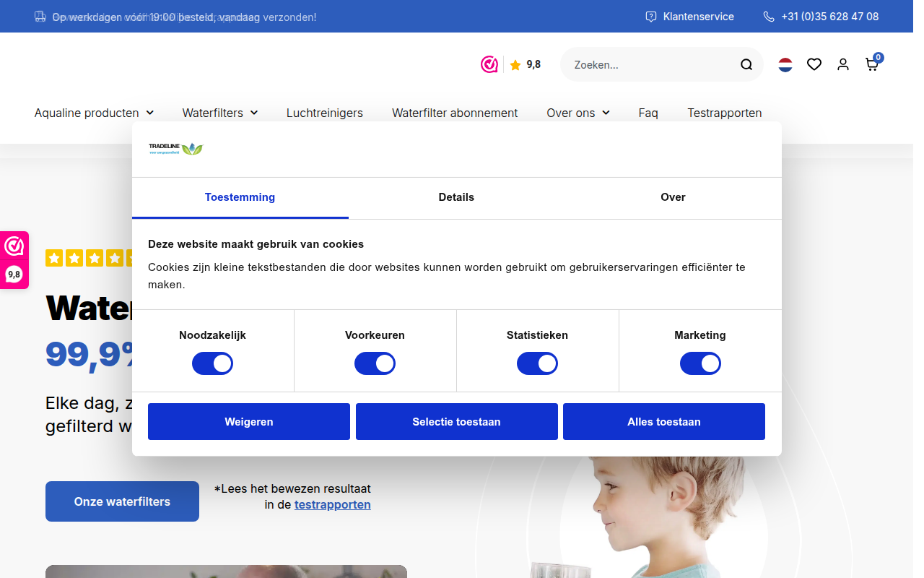Click the Weigeren button
The image size is (924, 578).
tap(249, 422)
